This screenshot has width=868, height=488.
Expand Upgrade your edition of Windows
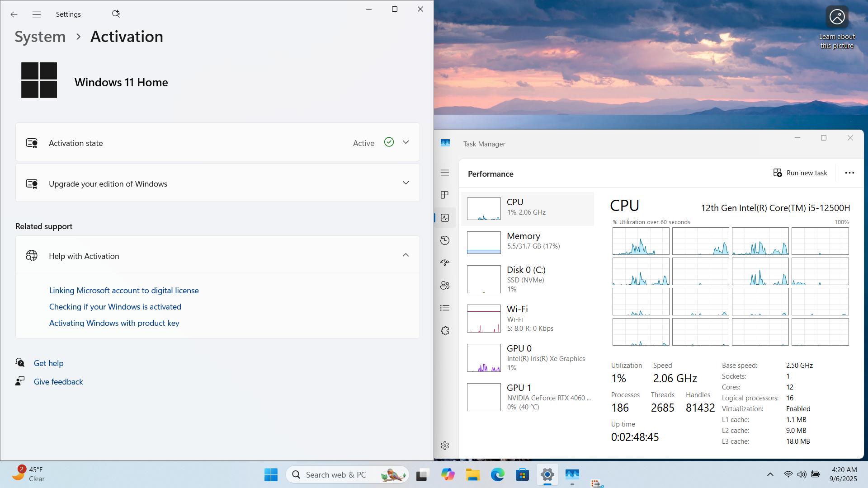217,183
